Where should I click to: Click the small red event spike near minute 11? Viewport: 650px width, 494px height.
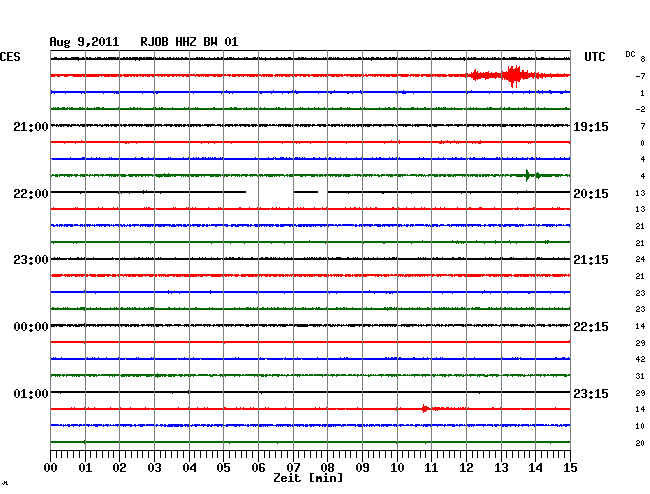coord(424,409)
